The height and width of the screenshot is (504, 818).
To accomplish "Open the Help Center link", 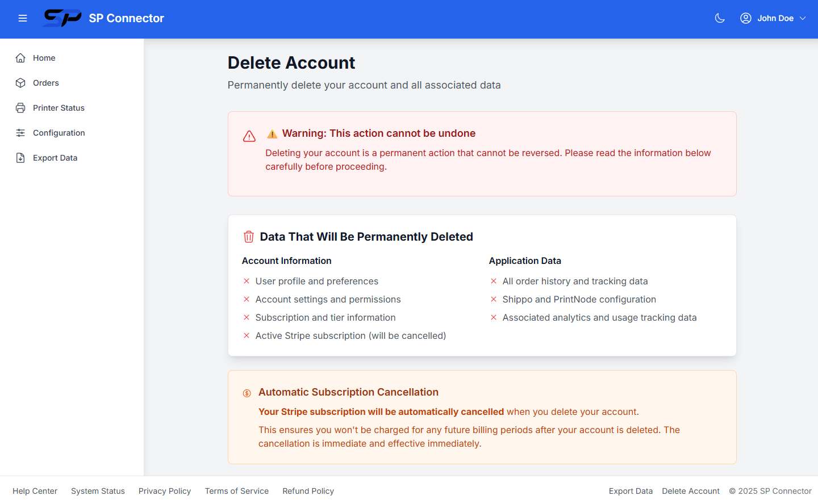I will 35,490.
